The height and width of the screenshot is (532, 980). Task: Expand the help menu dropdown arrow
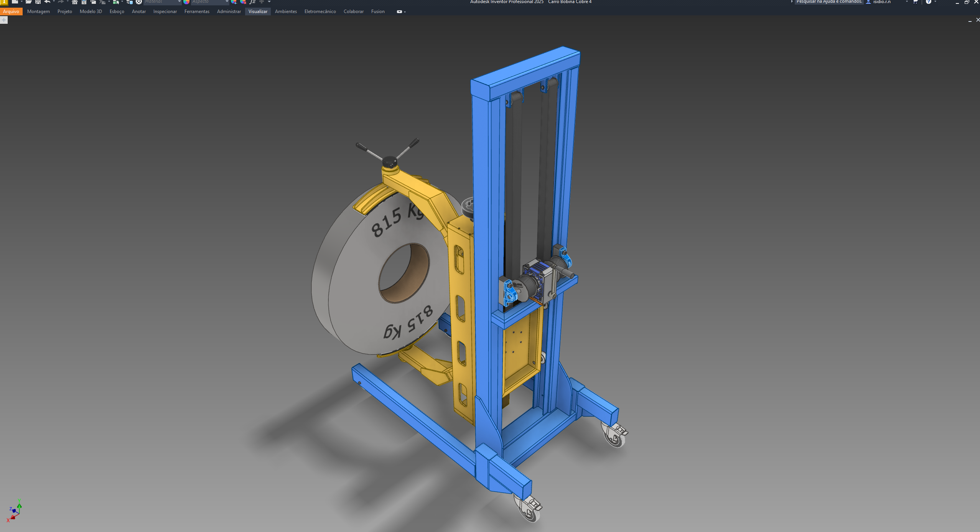pyautogui.click(x=936, y=2)
